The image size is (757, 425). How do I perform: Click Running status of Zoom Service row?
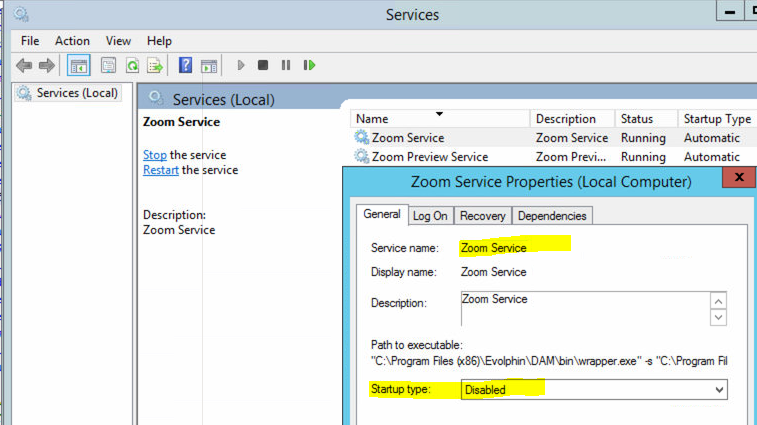pyautogui.click(x=643, y=138)
